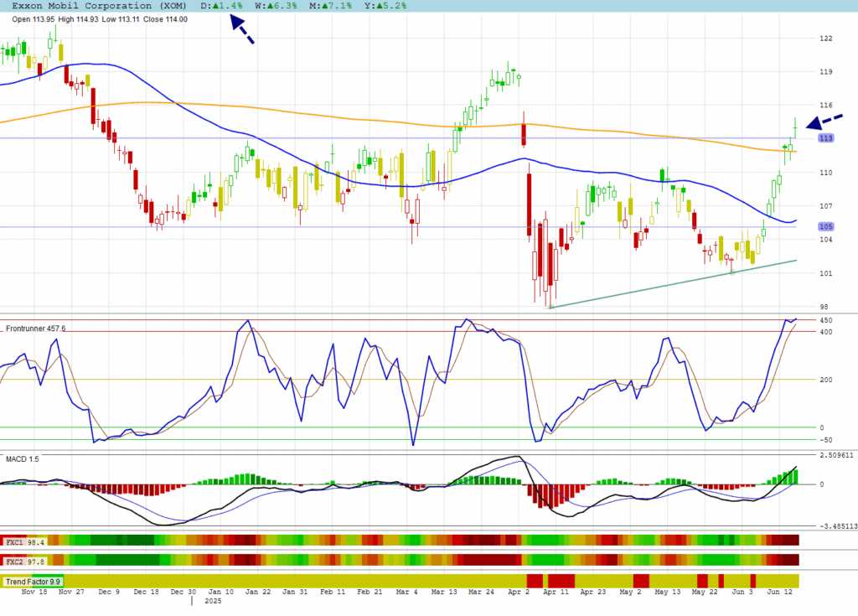The width and height of the screenshot is (858, 616).
Task: Click the Open 113.95 reading
Action: (33, 19)
